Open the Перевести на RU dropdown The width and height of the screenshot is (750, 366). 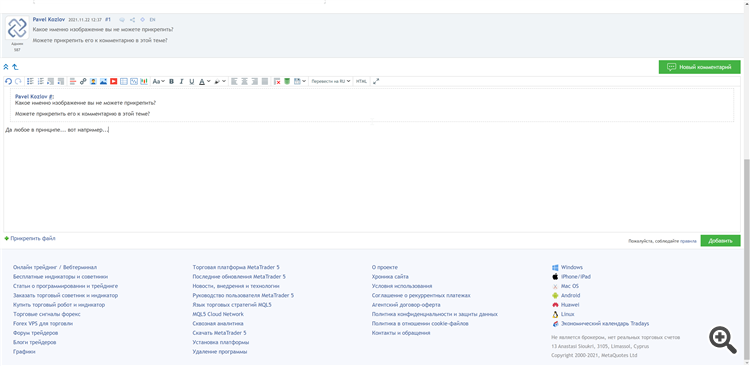pyautogui.click(x=331, y=81)
